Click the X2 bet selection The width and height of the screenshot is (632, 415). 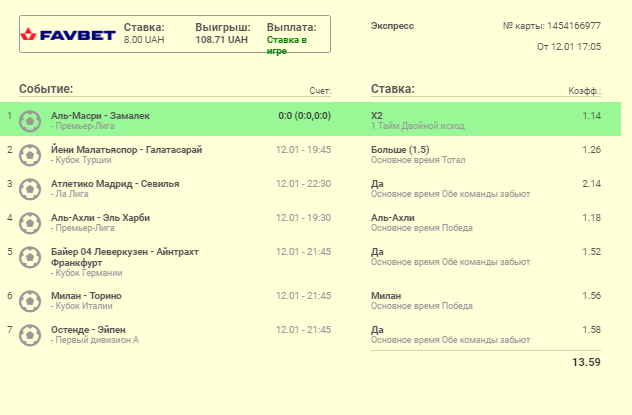click(x=377, y=116)
